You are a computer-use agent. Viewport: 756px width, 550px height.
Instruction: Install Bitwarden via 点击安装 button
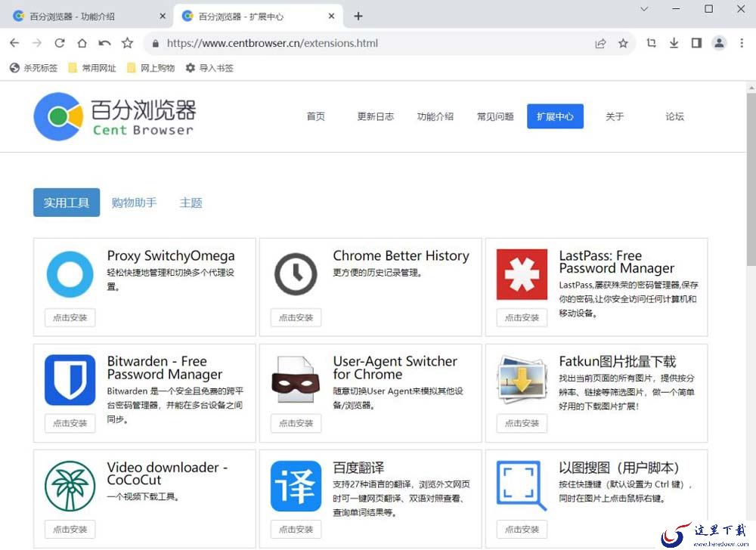[70, 423]
